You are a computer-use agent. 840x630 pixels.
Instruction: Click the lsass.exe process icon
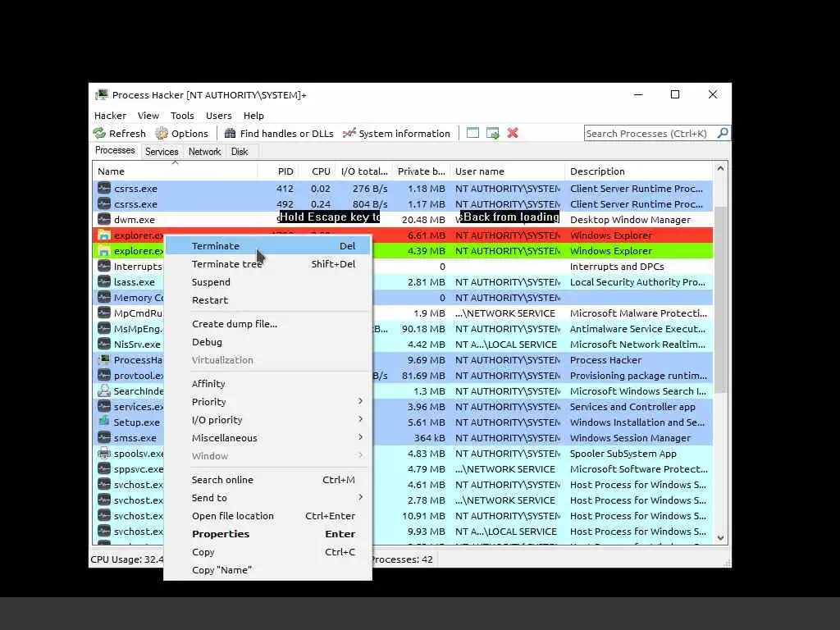tap(104, 282)
